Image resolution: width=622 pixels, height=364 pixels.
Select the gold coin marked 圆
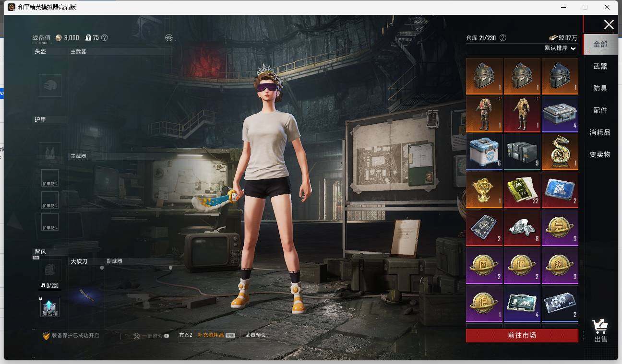[484, 265]
